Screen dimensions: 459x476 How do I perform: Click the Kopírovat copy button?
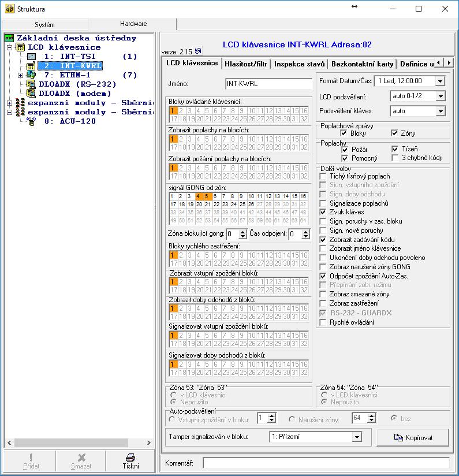pos(413,437)
